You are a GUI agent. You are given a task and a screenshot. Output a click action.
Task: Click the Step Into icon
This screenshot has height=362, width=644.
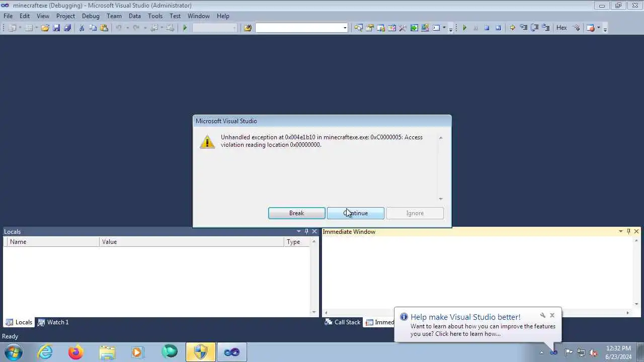click(x=524, y=28)
